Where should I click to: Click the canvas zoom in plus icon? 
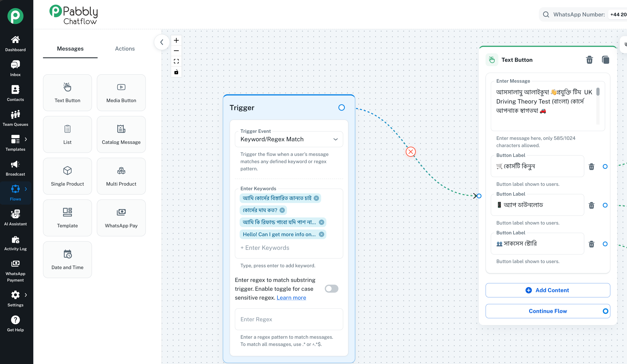(176, 40)
